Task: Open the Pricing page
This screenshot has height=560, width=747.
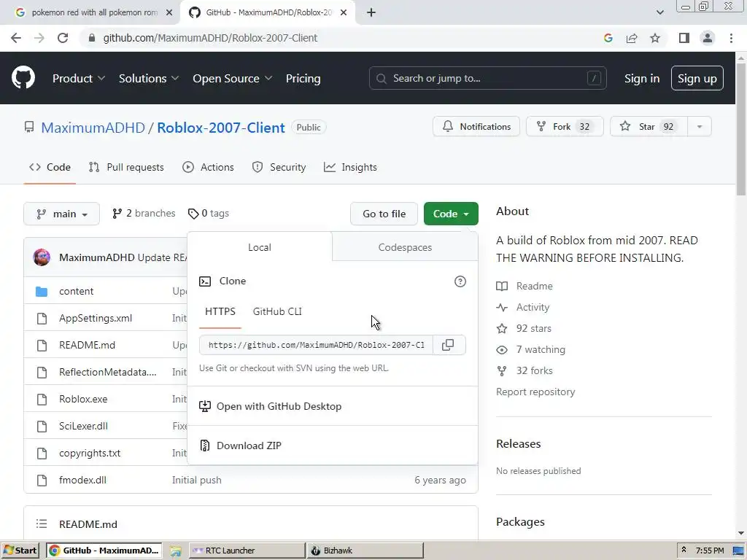Action: tap(303, 79)
